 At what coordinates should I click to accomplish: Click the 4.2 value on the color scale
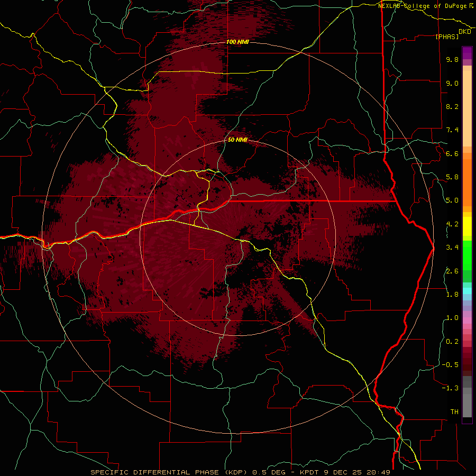452,224
